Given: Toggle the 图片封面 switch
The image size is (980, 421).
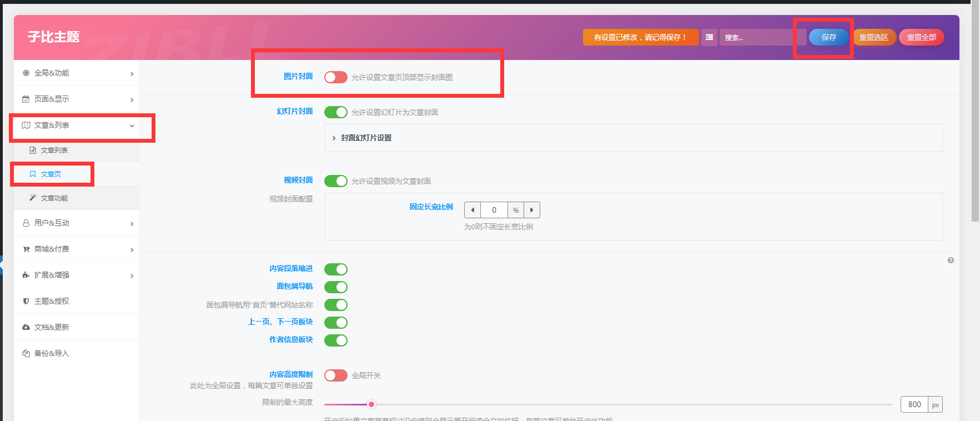Looking at the screenshot, I should (336, 77).
